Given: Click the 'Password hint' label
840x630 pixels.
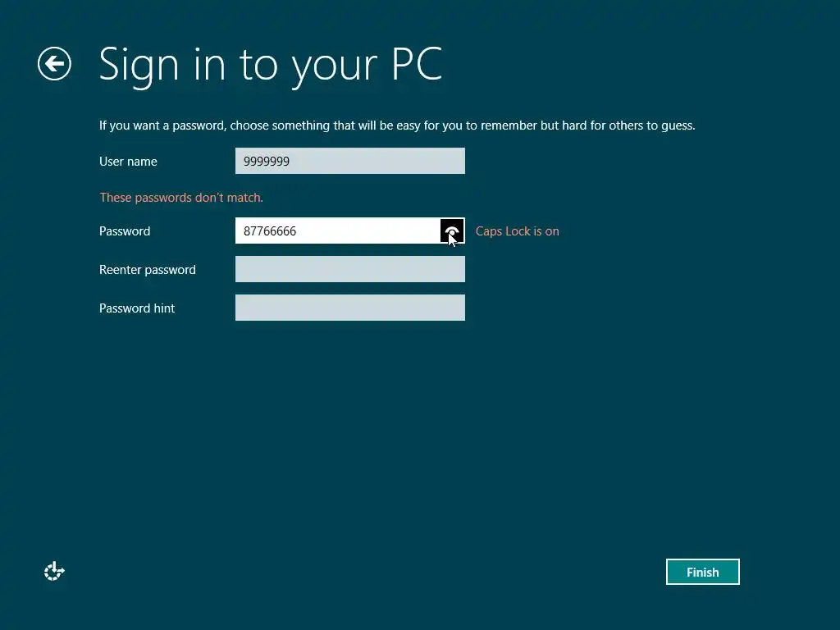Looking at the screenshot, I should pyautogui.click(x=137, y=308).
